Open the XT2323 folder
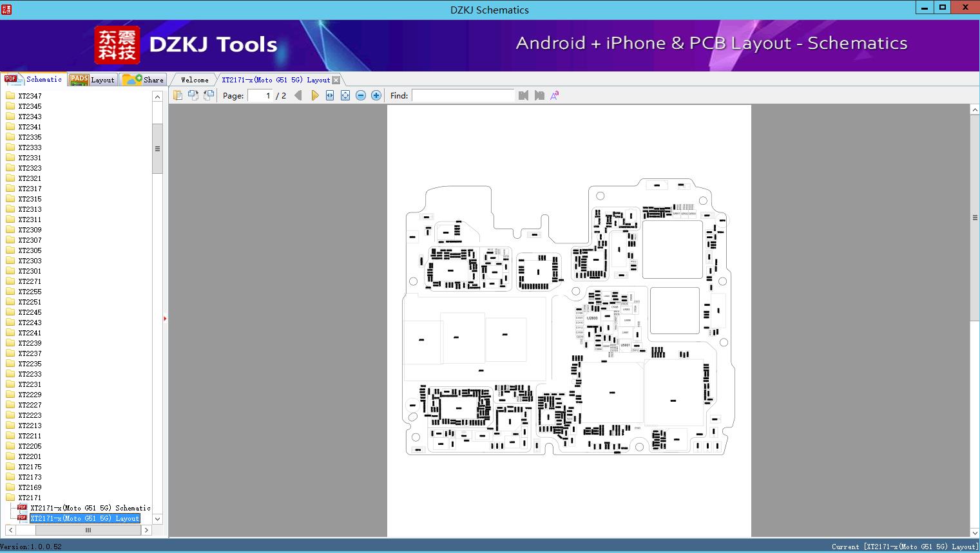Image resolution: width=980 pixels, height=553 pixels. [x=24, y=168]
